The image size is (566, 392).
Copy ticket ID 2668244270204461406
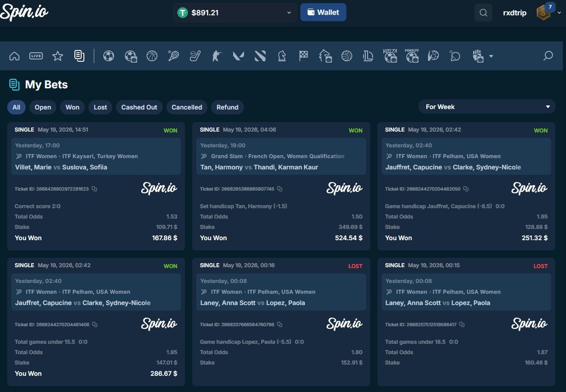(95, 324)
